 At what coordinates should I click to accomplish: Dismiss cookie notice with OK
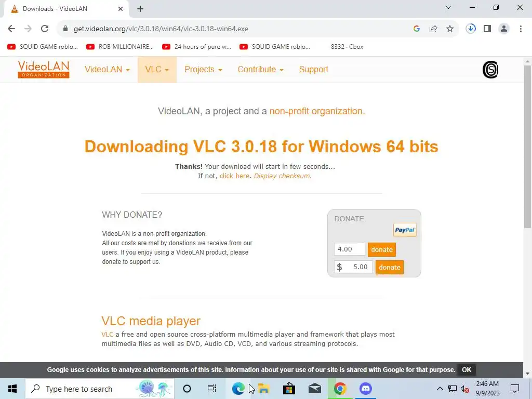pos(467,370)
